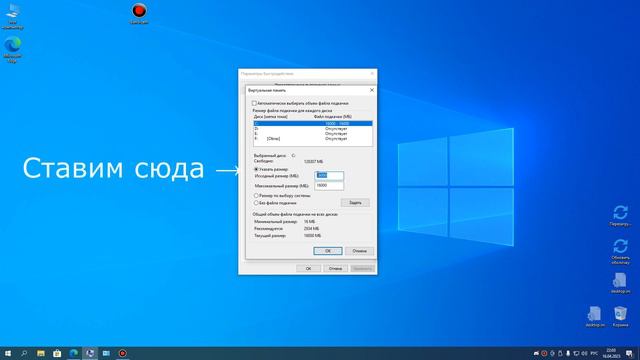Cancel the Virtual Memory dialog with Отмена
640x360 pixels.
pyautogui.click(x=359, y=251)
